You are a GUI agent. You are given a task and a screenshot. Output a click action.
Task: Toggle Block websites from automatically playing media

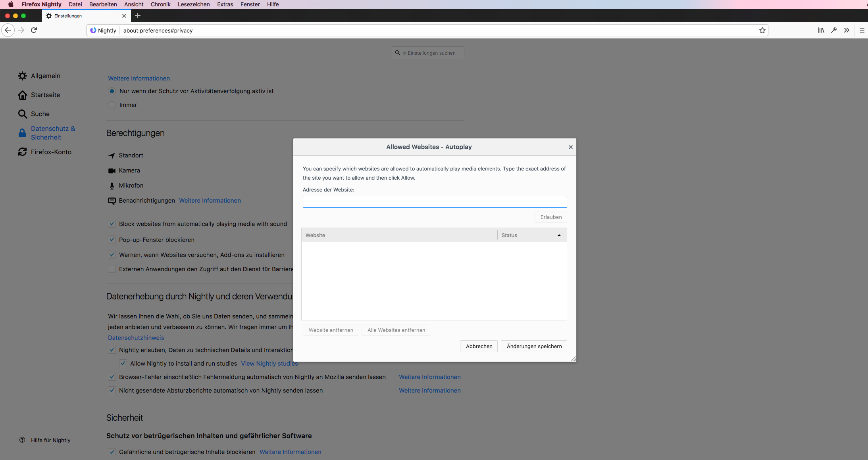pyautogui.click(x=112, y=224)
